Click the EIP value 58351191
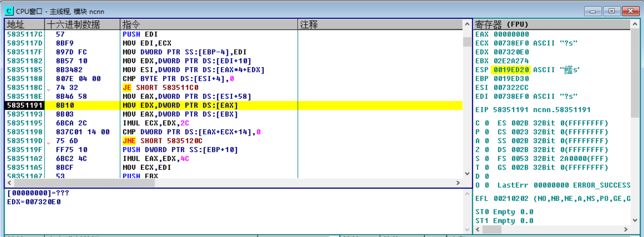The height and width of the screenshot is (237, 644). [511, 110]
